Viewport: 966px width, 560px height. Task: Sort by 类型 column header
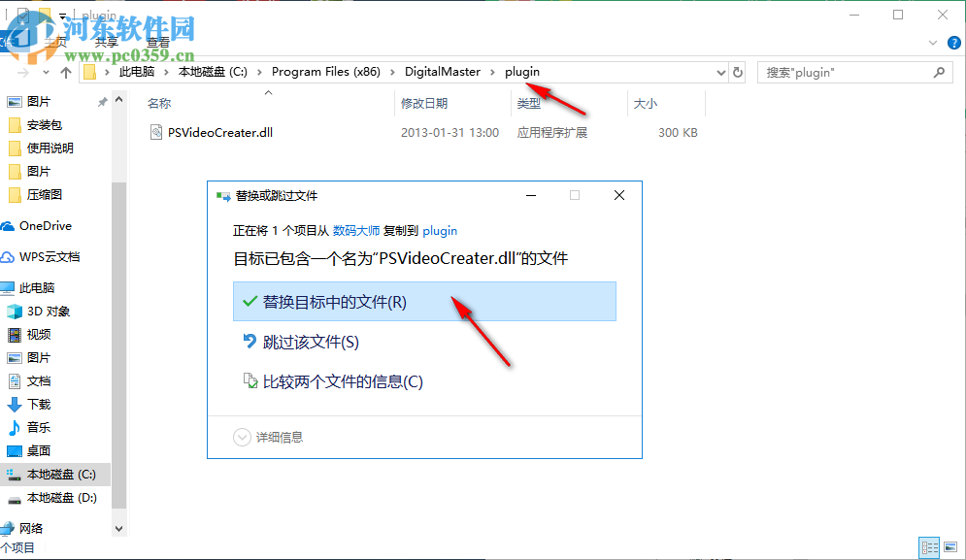(528, 104)
